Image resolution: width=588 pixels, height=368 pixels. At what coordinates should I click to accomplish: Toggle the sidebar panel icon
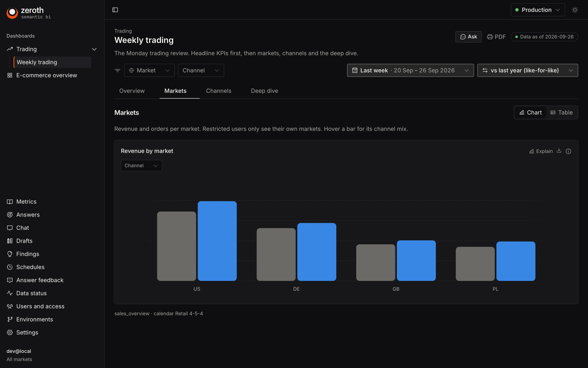click(x=115, y=10)
